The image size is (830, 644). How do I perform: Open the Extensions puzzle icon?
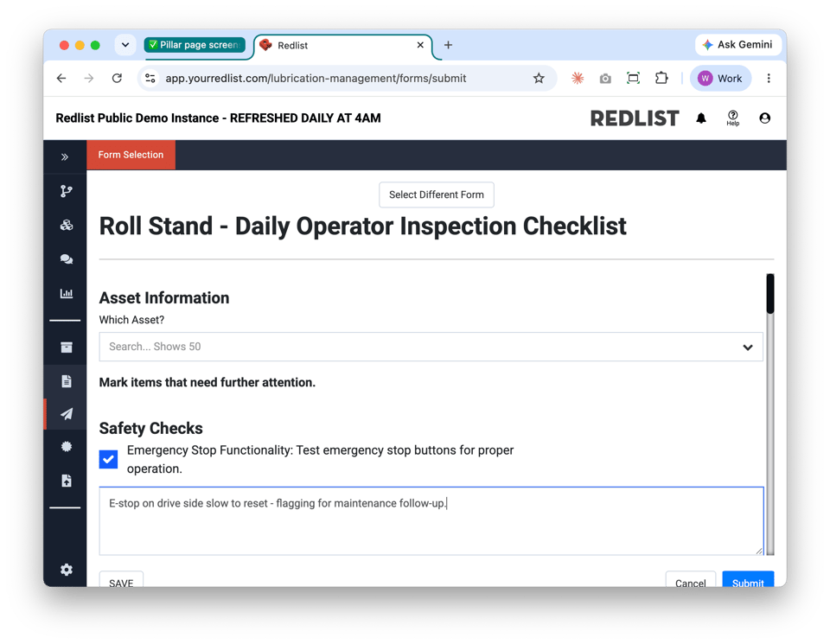[x=661, y=79]
